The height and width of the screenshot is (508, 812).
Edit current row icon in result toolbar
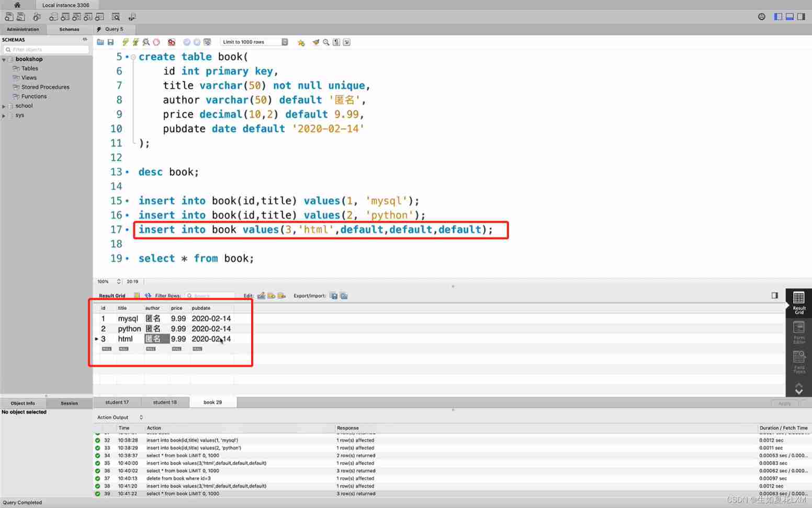tap(261, 296)
